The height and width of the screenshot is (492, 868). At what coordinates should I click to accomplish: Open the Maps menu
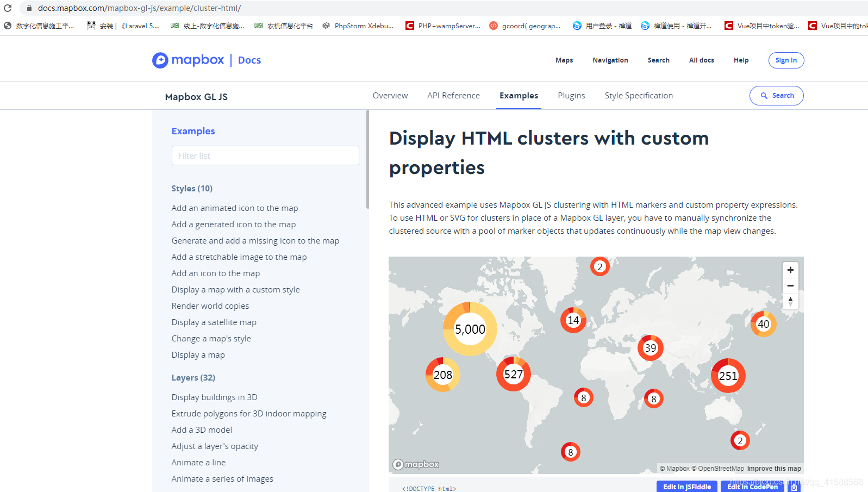tap(564, 60)
